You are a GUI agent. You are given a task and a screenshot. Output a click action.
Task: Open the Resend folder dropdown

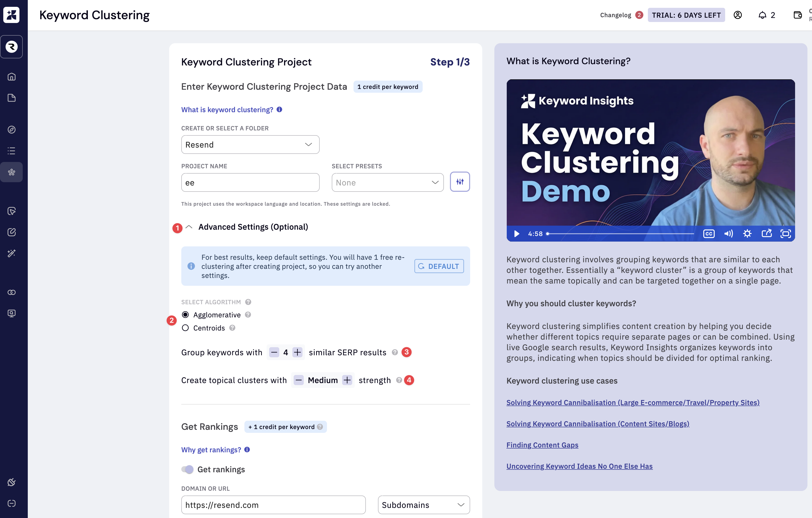(250, 145)
